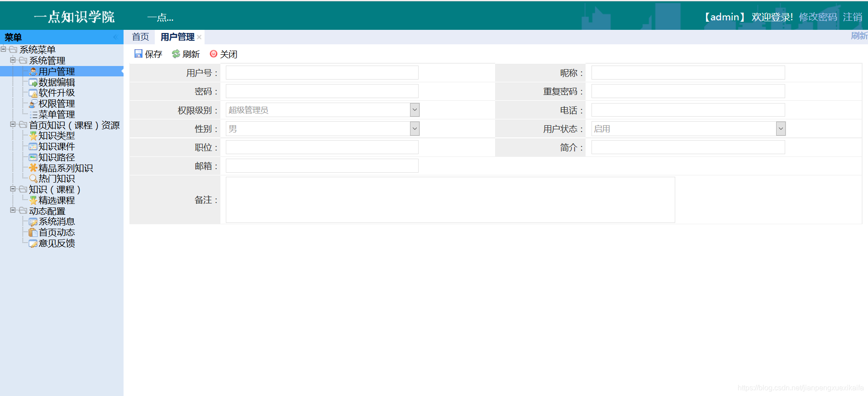Image resolution: width=868 pixels, height=396 pixels.
Task: Open 软件升级 in the menu tree
Action: click(57, 93)
